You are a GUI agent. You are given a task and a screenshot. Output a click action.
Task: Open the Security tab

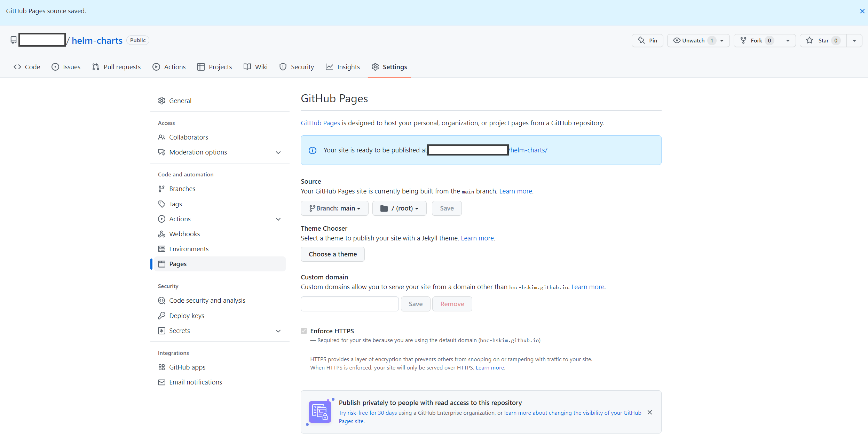(x=297, y=67)
